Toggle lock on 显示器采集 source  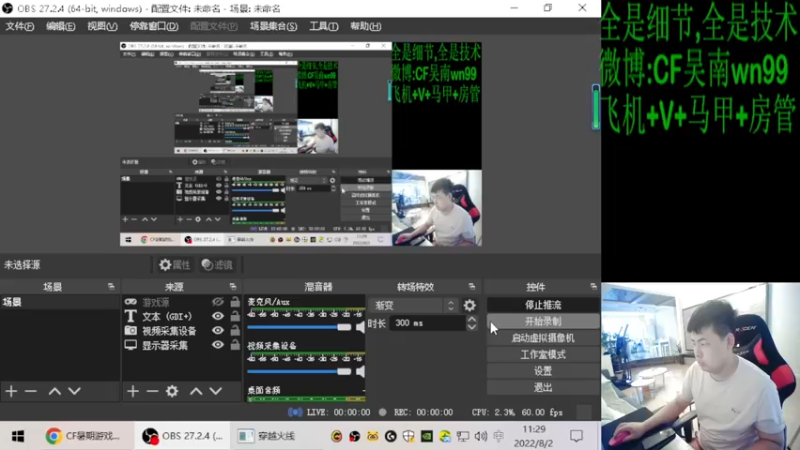(x=235, y=345)
